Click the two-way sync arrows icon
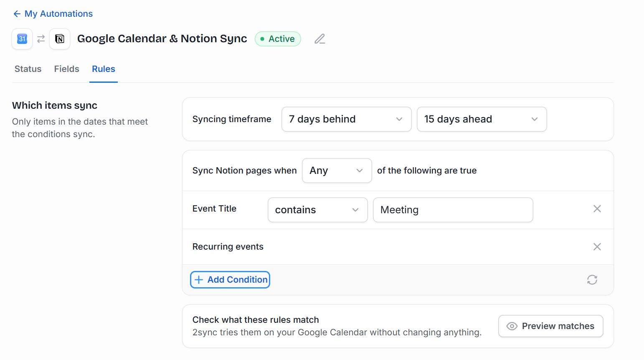The image size is (644, 360). pyautogui.click(x=41, y=39)
